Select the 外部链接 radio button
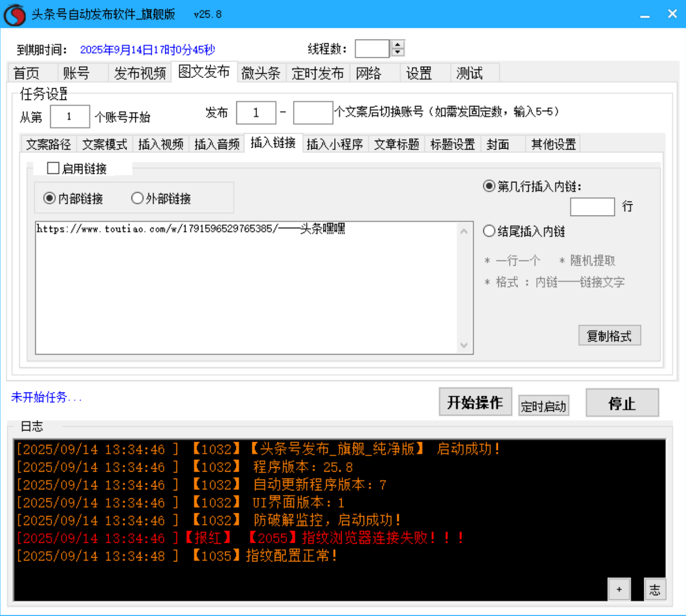 coord(137,198)
